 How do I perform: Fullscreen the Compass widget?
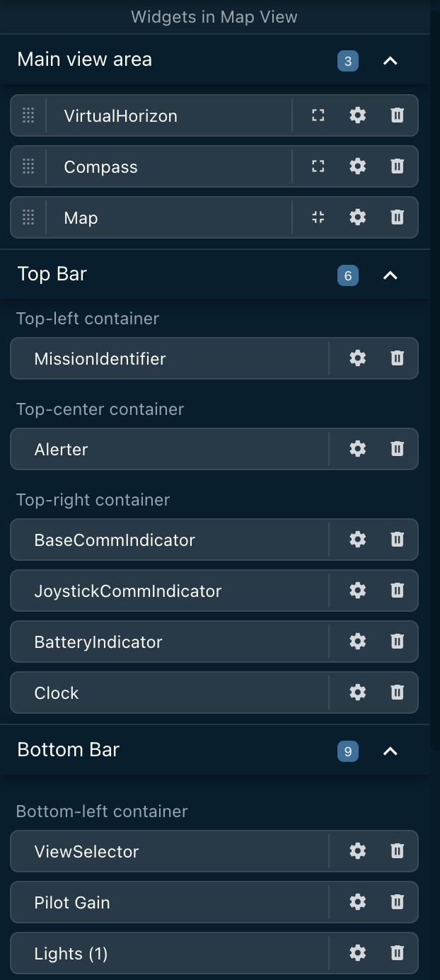[317, 166]
